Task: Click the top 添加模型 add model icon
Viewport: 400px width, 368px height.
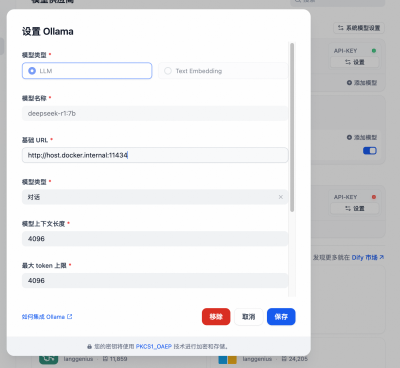Action: pyautogui.click(x=349, y=83)
